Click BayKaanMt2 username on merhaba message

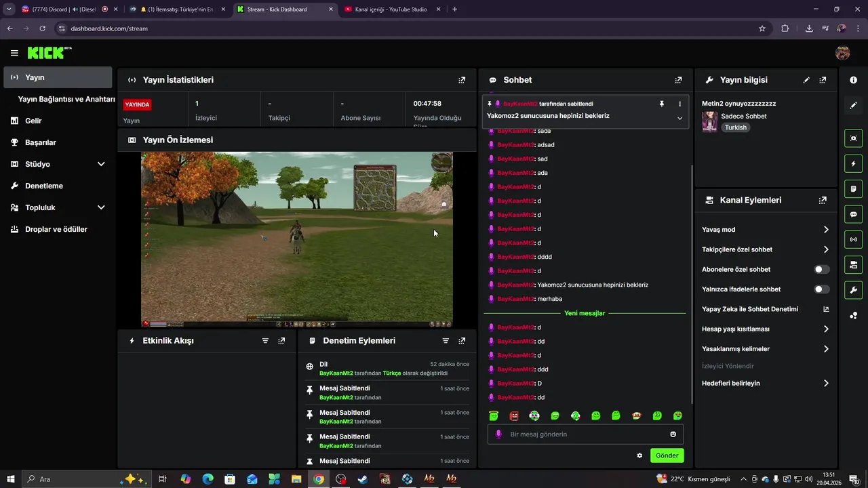click(515, 299)
